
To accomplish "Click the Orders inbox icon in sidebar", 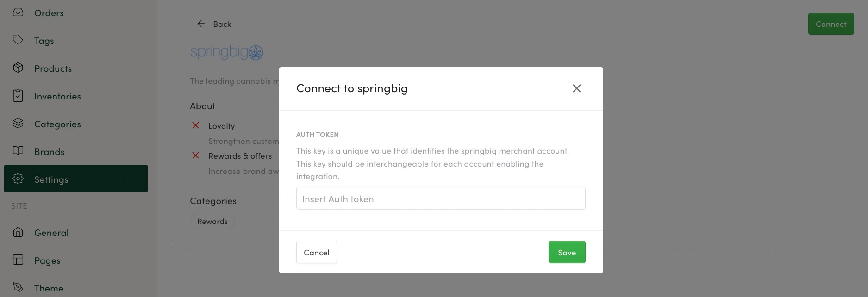I will 18,12.
